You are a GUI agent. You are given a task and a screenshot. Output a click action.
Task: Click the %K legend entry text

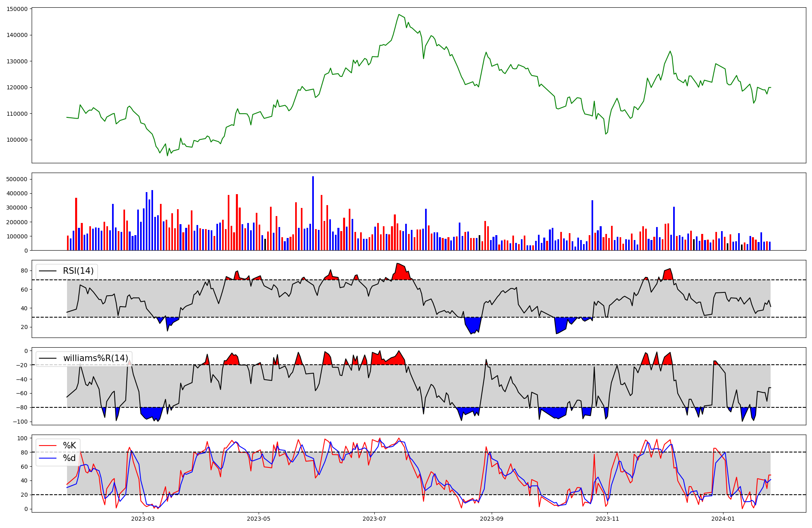69,446
